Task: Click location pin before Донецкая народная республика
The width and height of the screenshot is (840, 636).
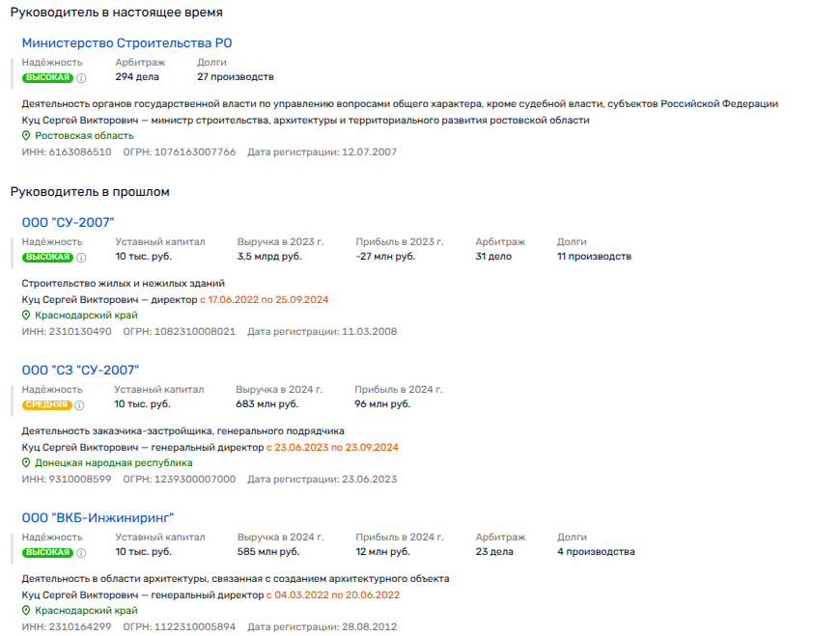Action: [x=26, y=463]
